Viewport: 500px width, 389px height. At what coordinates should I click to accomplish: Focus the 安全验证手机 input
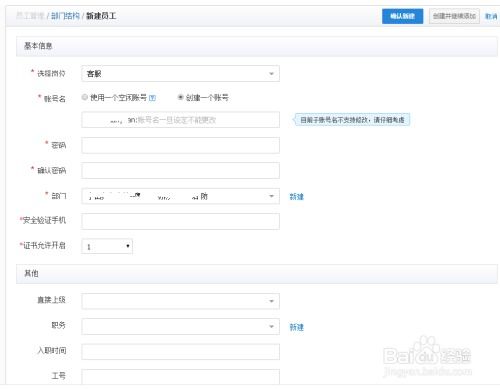point(180,222)
